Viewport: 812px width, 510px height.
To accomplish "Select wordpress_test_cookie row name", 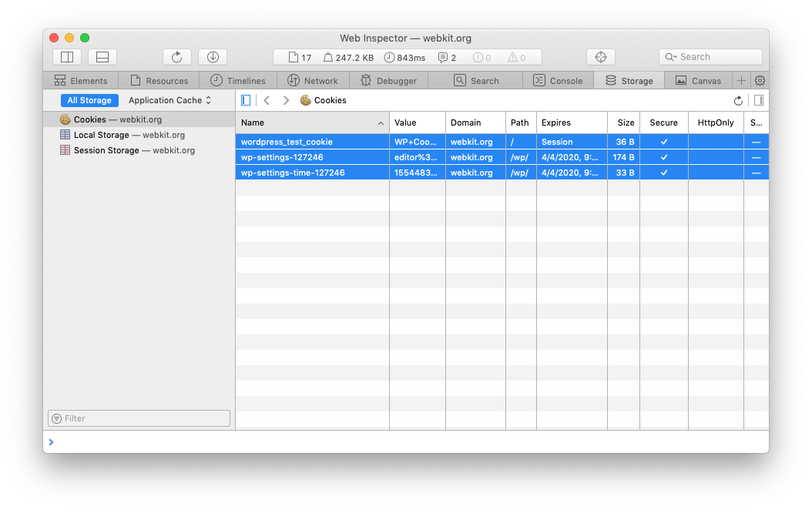I will pyautogui.click(x=287, y=142).
